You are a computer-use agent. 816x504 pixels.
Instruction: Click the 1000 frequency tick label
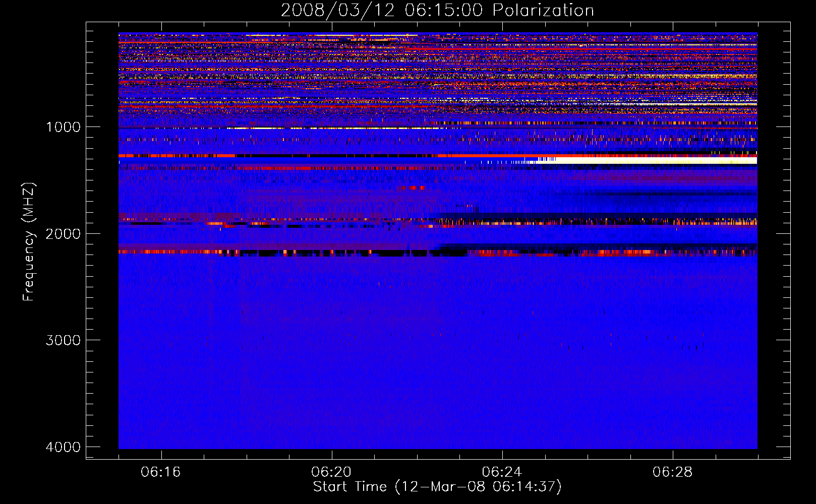click(x=63, y=127)
